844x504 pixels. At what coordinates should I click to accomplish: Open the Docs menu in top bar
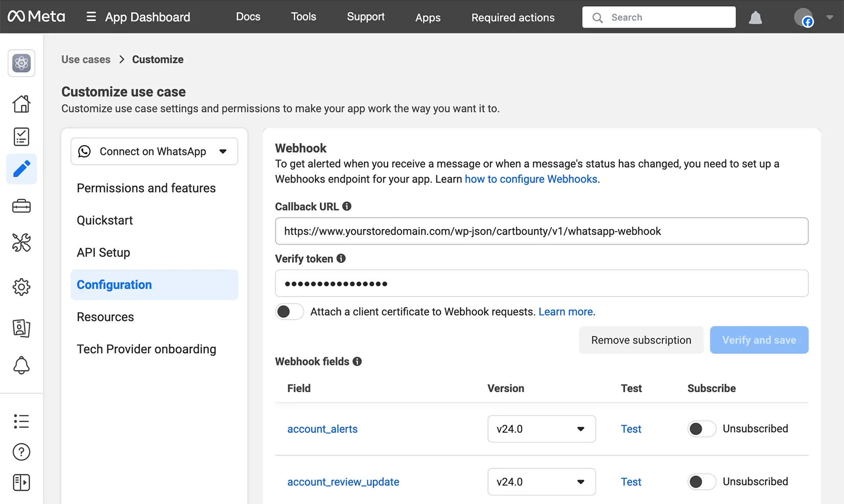(248, 16)
